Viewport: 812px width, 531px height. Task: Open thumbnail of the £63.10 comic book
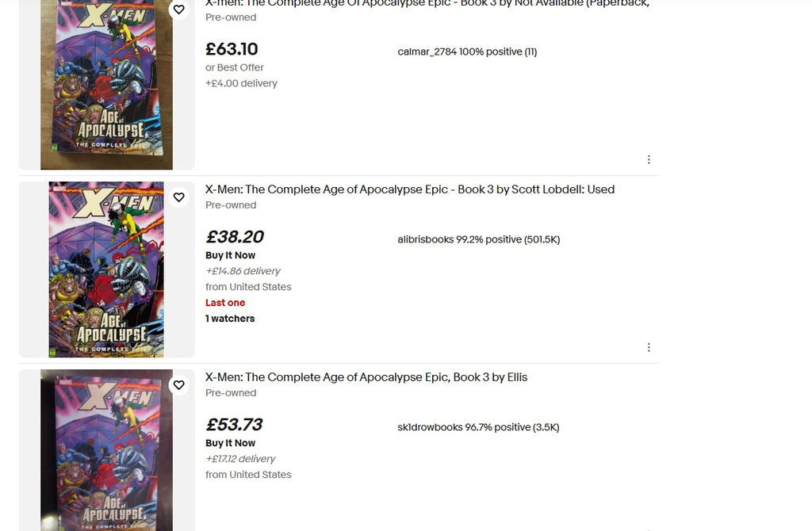(x=106, y=85)
